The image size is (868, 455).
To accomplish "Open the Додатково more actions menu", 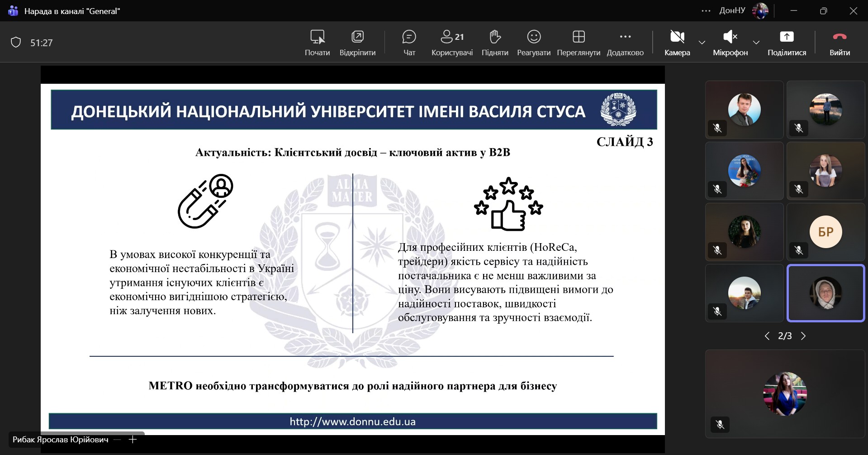I will click(625, 43).
